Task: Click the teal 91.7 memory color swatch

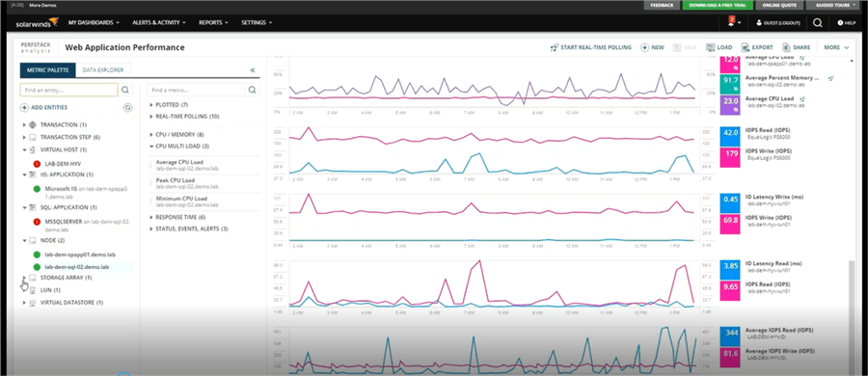Action: [730, 83]
